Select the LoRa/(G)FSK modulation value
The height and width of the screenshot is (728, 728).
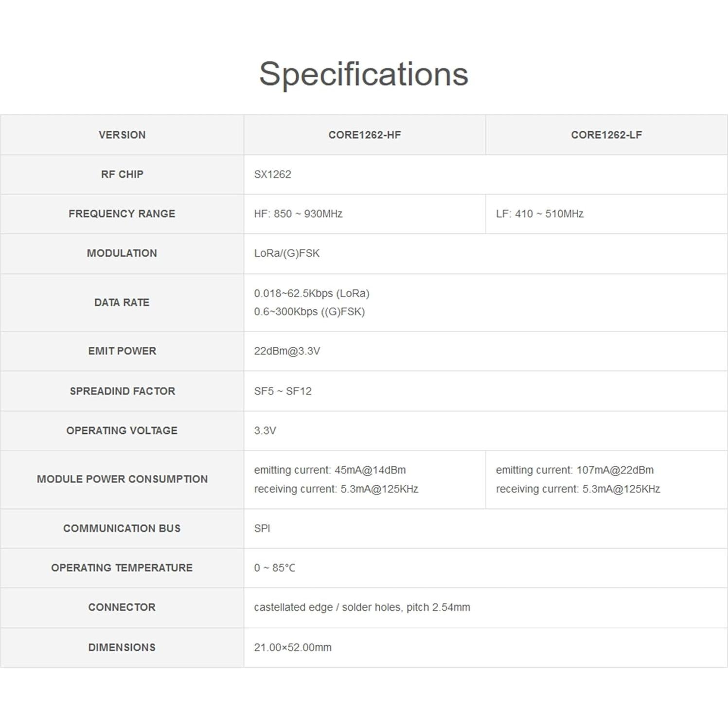pos(286,253)
